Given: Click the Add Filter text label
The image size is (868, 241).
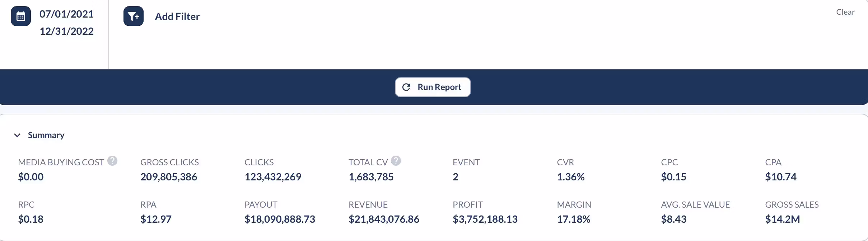Looking at the screenshot, I should [x=177, y=16].
